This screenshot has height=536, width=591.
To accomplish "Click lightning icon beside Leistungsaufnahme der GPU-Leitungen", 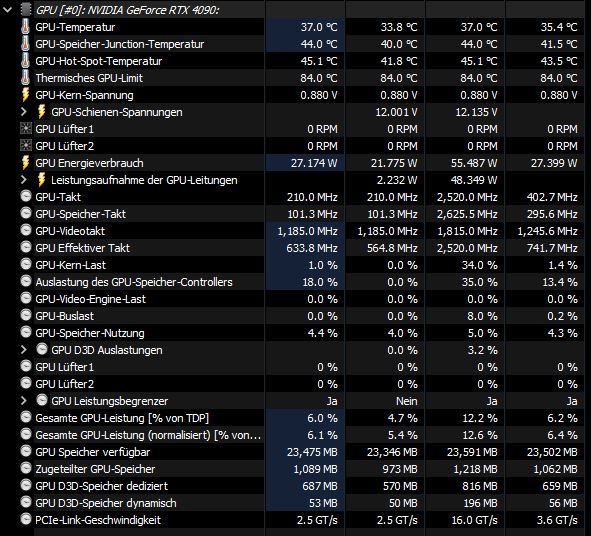I will pos(41,179).
